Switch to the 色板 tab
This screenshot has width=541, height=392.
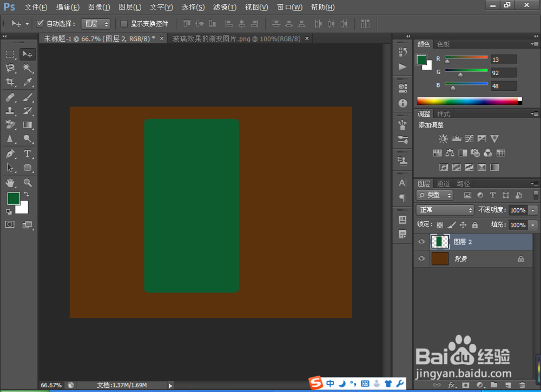[x=443, y=44]
